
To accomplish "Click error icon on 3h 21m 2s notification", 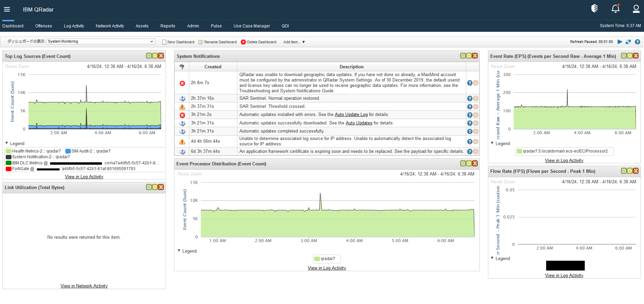I will 182,115.
